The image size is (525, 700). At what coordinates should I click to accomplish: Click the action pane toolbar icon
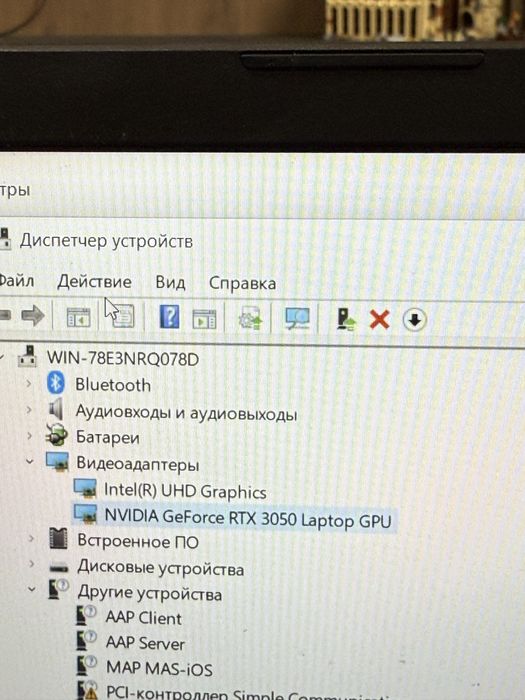204,319
